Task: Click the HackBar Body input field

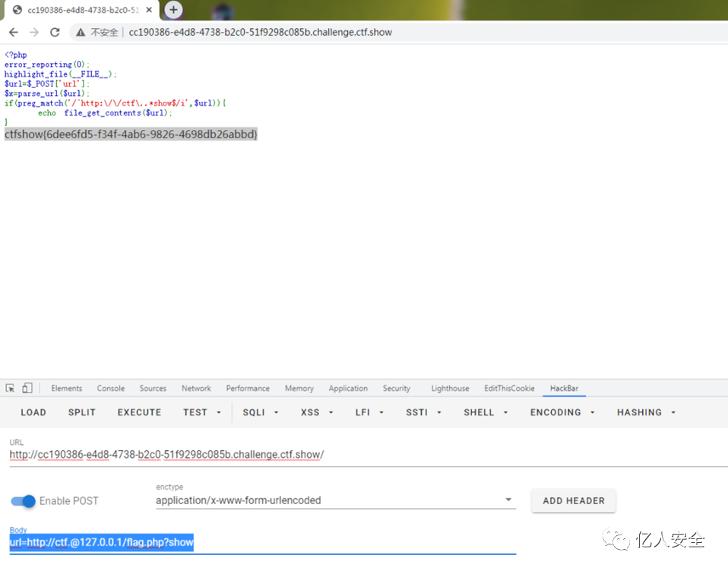Action: 262,542
